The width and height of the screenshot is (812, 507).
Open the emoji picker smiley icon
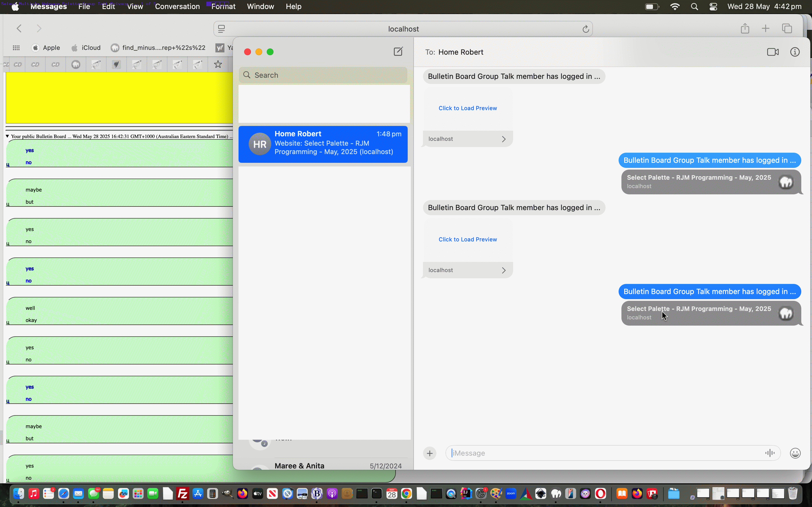pyautogui.click(x=795, y=453)
